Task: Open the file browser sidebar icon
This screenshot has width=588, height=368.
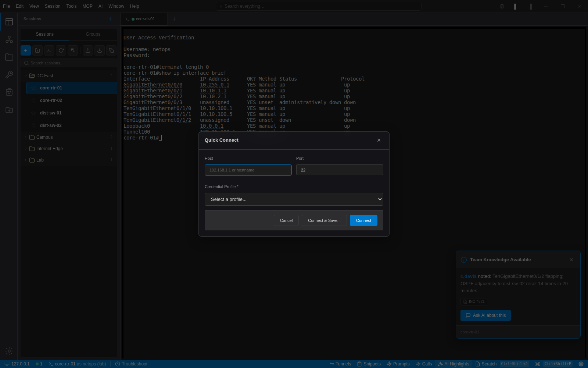Action: pos(9,57)
